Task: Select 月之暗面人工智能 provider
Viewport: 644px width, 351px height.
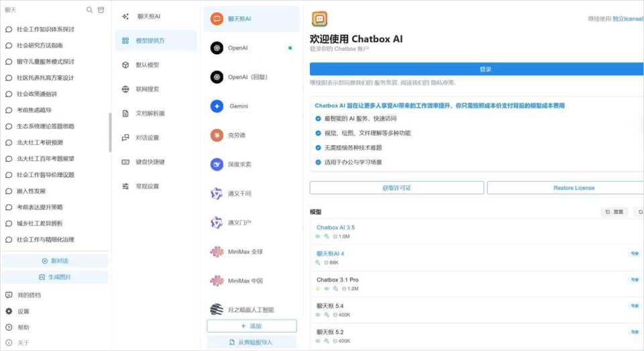Action: tap(252, 310)
